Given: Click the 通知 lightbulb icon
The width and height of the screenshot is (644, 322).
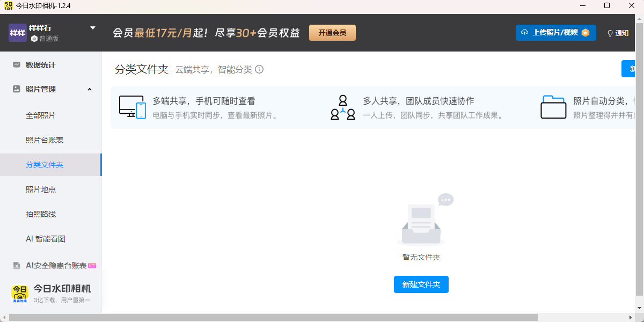Looking at the screenshot, I should (x=610, y=33).
